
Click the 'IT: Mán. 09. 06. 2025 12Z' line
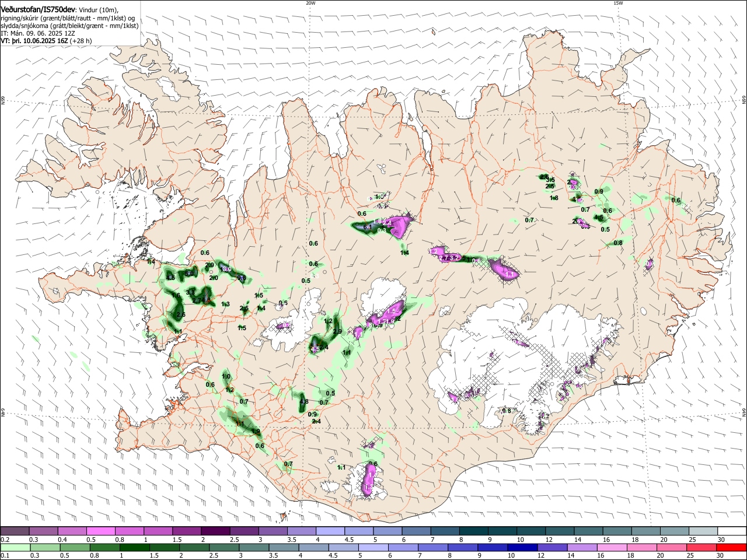point(38,34)
